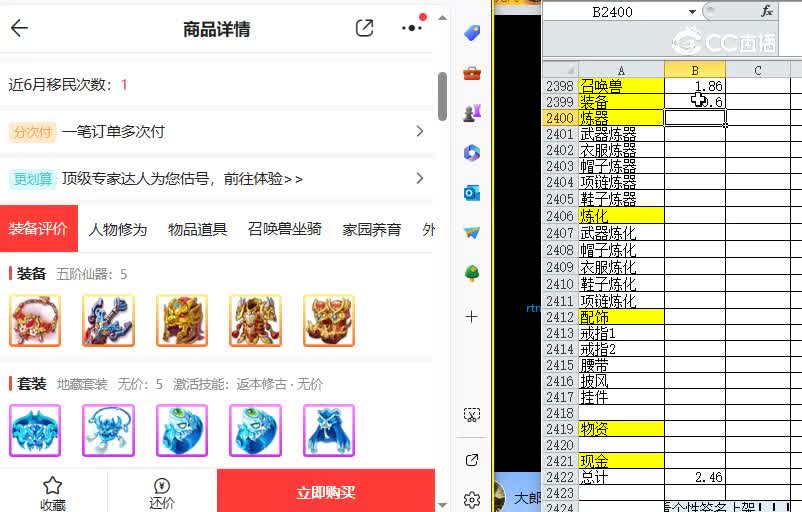The height and width of the screenshot is (512, 802).
Task: Click the star favorite icon
Action: [x=53, y=485]
